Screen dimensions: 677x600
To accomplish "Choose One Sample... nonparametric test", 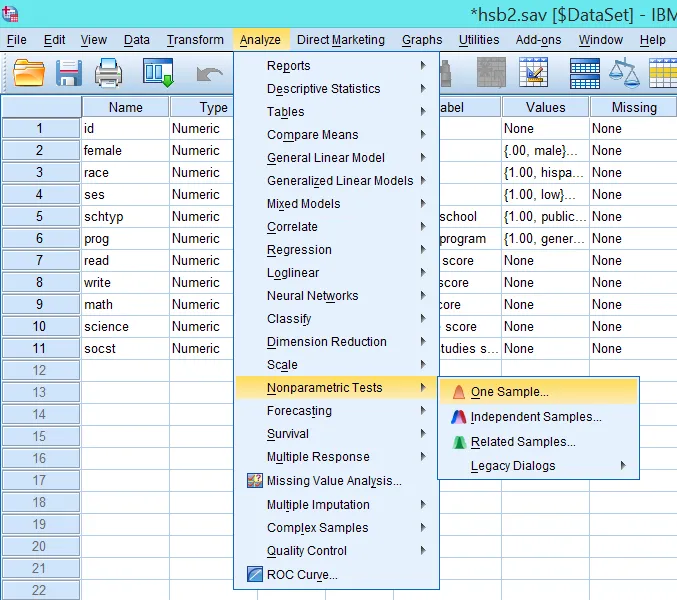I will click(x=538, y=392).
